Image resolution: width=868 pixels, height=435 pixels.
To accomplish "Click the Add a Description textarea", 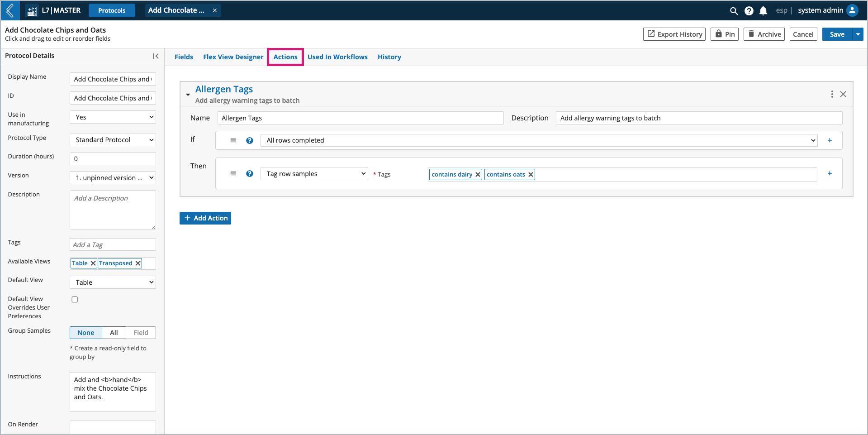I will click(113, 210).
